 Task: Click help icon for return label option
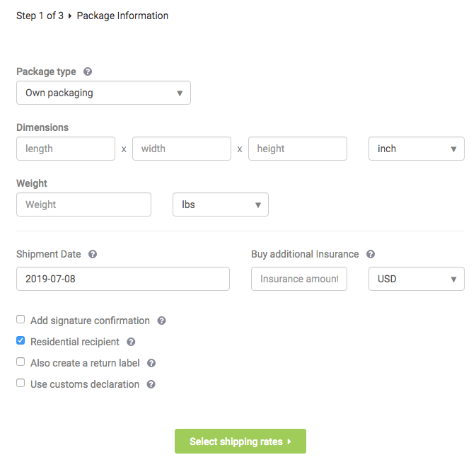[x=151, y=363]
